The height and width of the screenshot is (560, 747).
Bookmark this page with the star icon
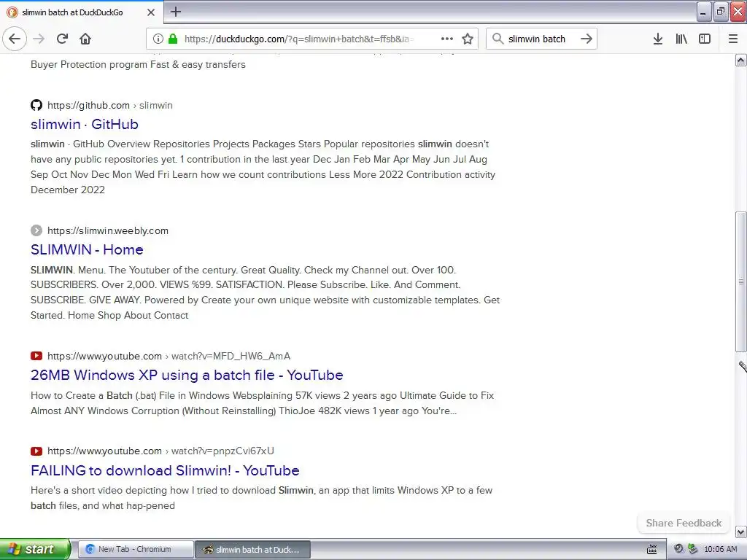pyautogui.click(x=468, y=39)
